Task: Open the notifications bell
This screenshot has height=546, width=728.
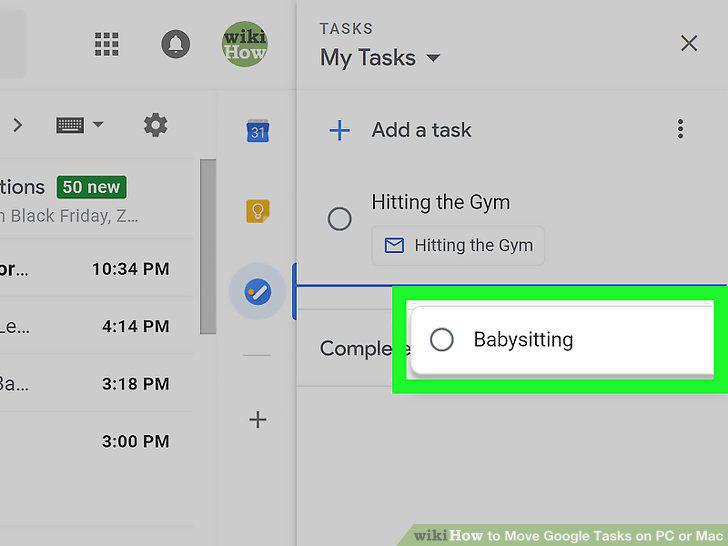Action: click(x=176, y=44)
